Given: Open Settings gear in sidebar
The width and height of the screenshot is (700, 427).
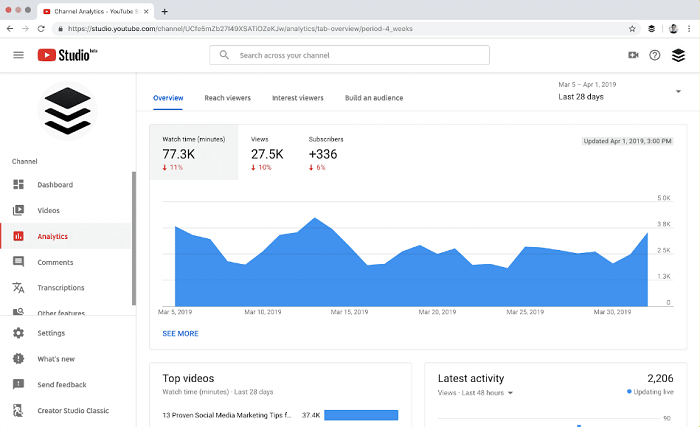Looking at the screenshot, I should pyautogui.click(x=50, y=333).
